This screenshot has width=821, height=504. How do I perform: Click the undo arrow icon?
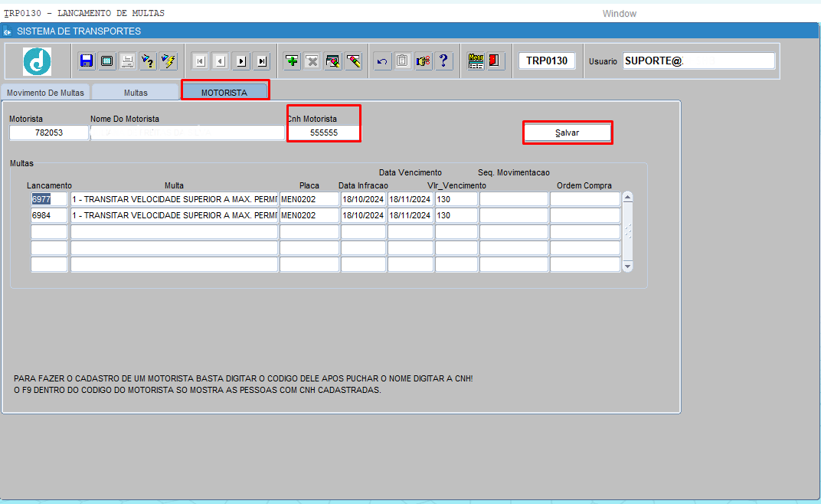point(382,61)
